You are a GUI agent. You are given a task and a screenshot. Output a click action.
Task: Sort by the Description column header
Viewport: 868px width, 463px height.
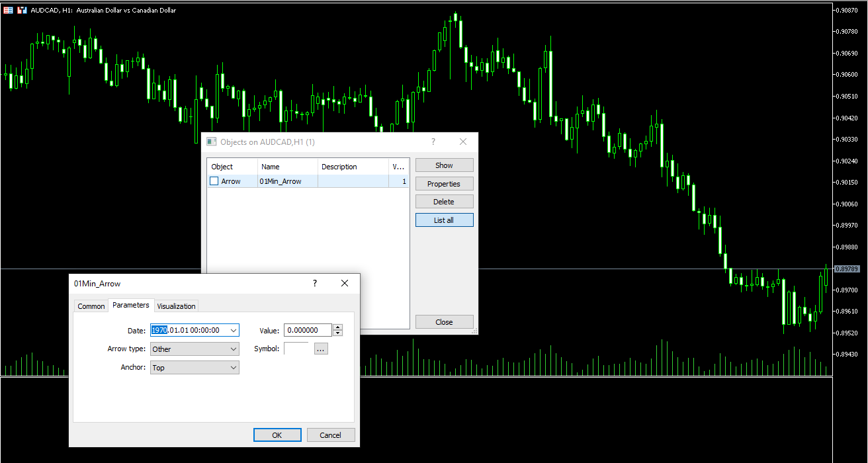(x=353, y=167)
